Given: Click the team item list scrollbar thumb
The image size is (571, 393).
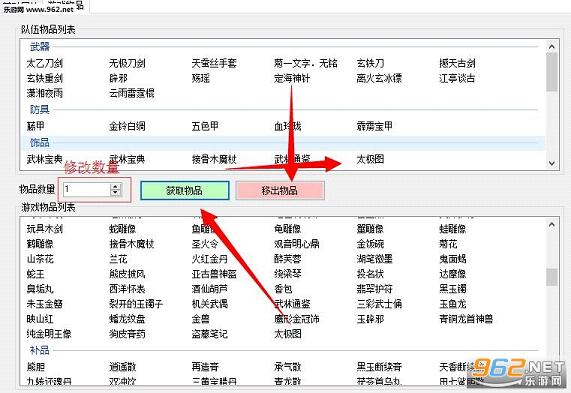Looking at the screenshot, I should coord(552,72).
